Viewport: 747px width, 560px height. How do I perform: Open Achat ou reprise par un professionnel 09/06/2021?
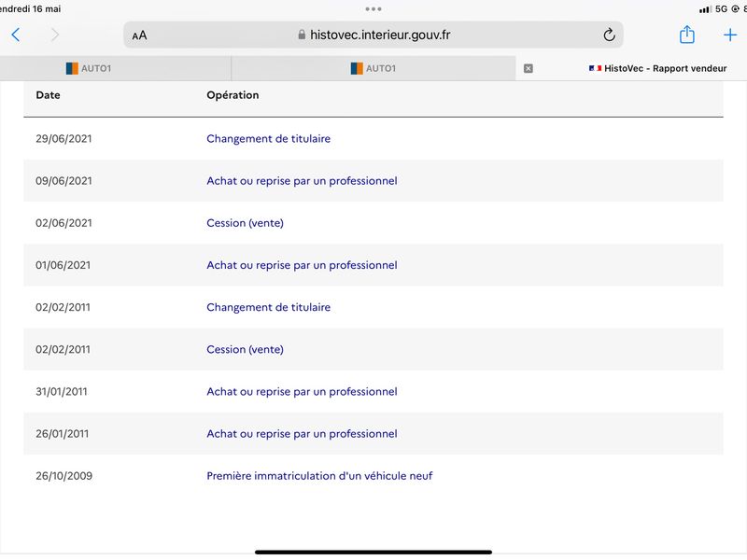tap(302, 181)
